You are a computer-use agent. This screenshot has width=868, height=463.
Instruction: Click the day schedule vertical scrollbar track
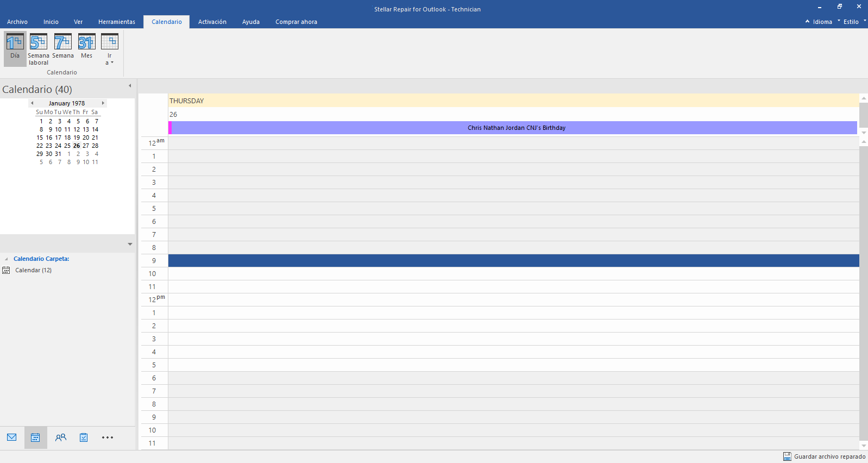pos(864,293)
